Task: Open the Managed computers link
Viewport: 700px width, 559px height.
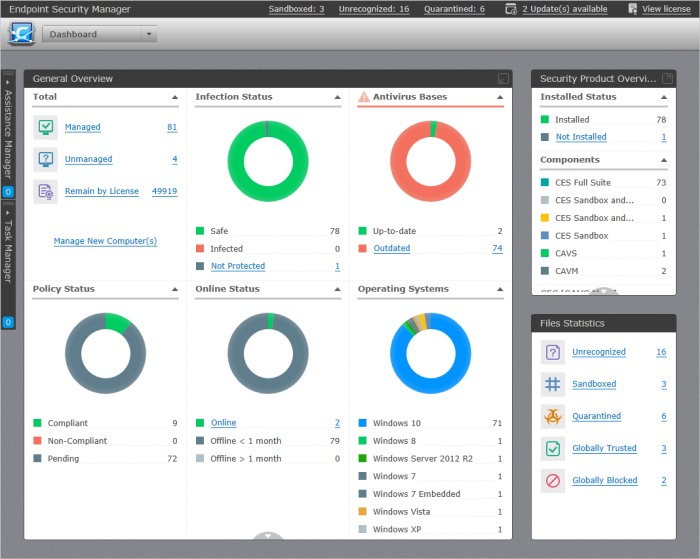Action: pos(83,127)
